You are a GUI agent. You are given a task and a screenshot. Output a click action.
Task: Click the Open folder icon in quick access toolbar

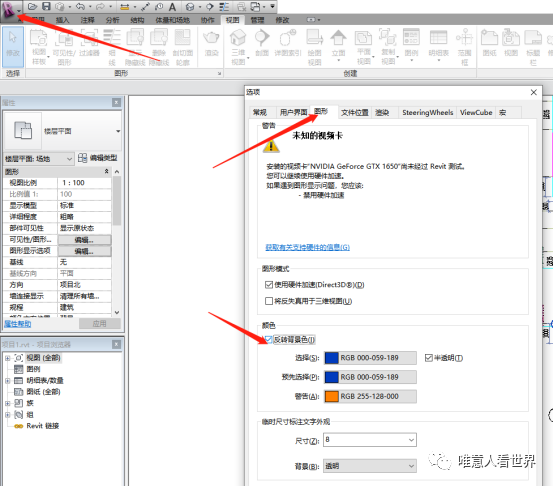(x=32, y=6)
